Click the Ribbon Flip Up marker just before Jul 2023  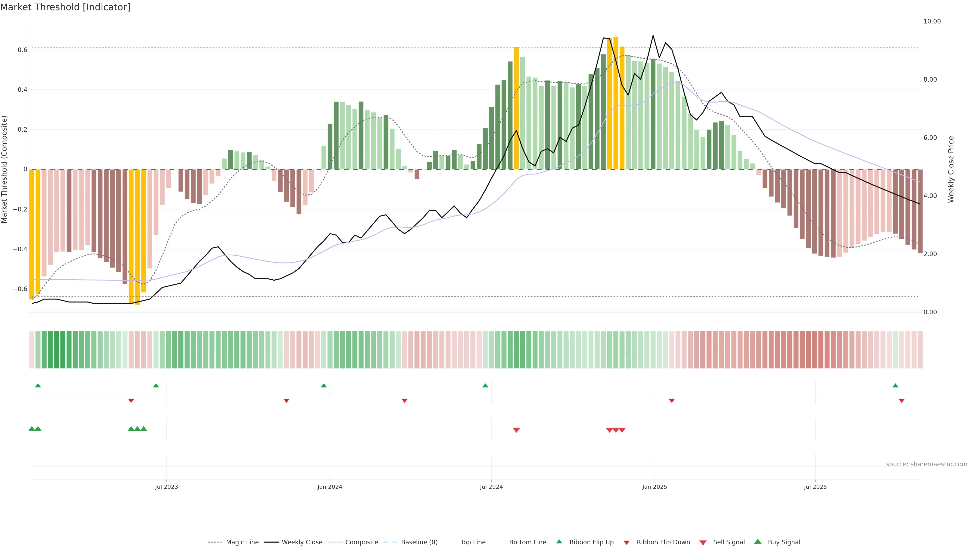156,386
